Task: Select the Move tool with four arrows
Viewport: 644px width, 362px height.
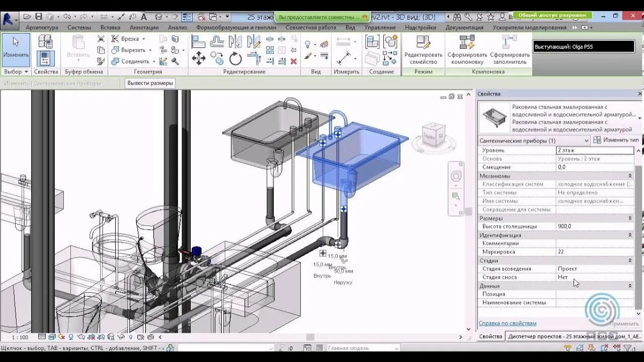Action: coord(199,58)
